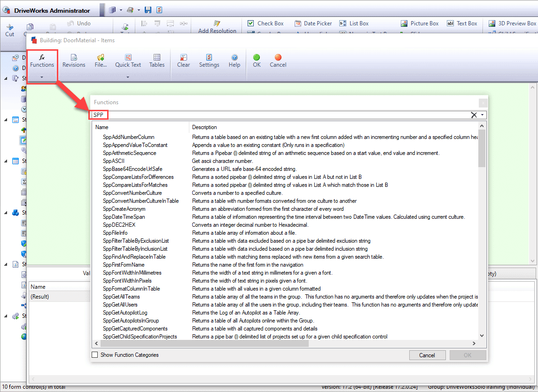Screen dimensions: 538x392
Task: Select the SppCreateAcronym function
Action: (124, 209)
